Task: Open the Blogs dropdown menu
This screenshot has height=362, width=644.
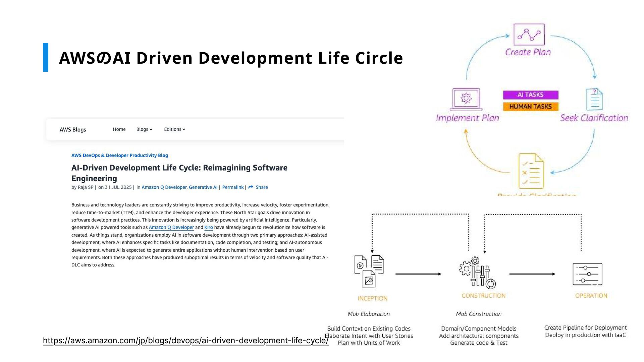Action: [144, 129]
